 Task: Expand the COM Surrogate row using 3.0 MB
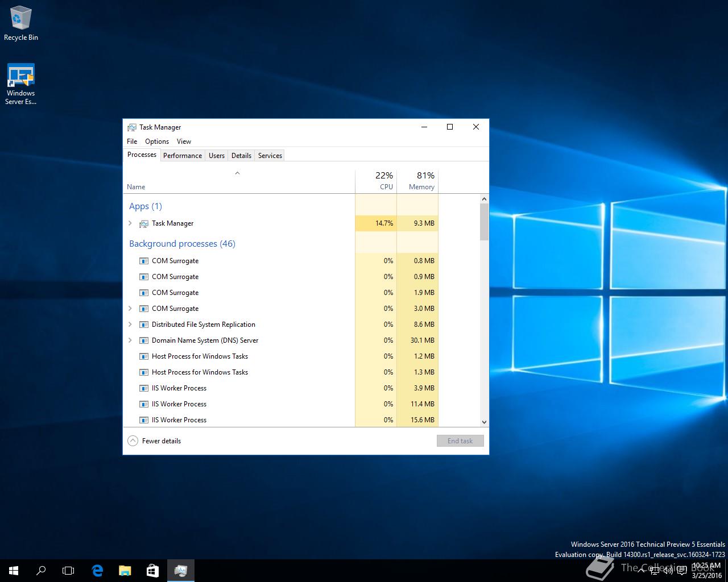tap(130, 309)
